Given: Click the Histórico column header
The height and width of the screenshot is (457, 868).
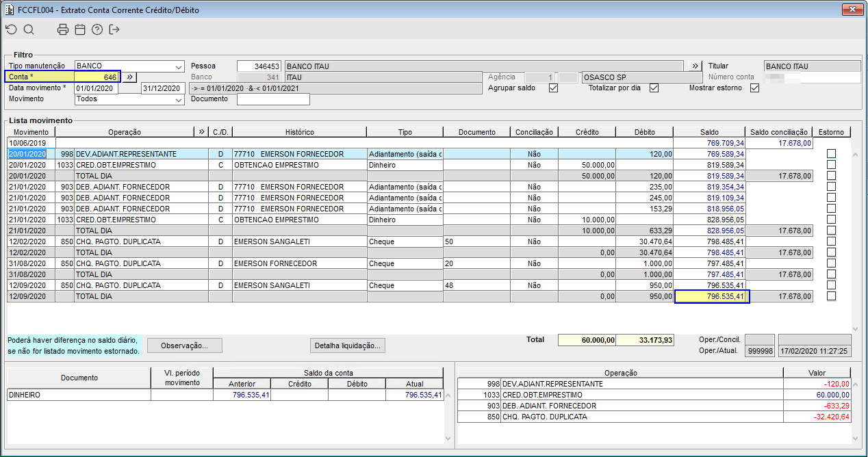Looking at the screenshot, I should point(300,132).
